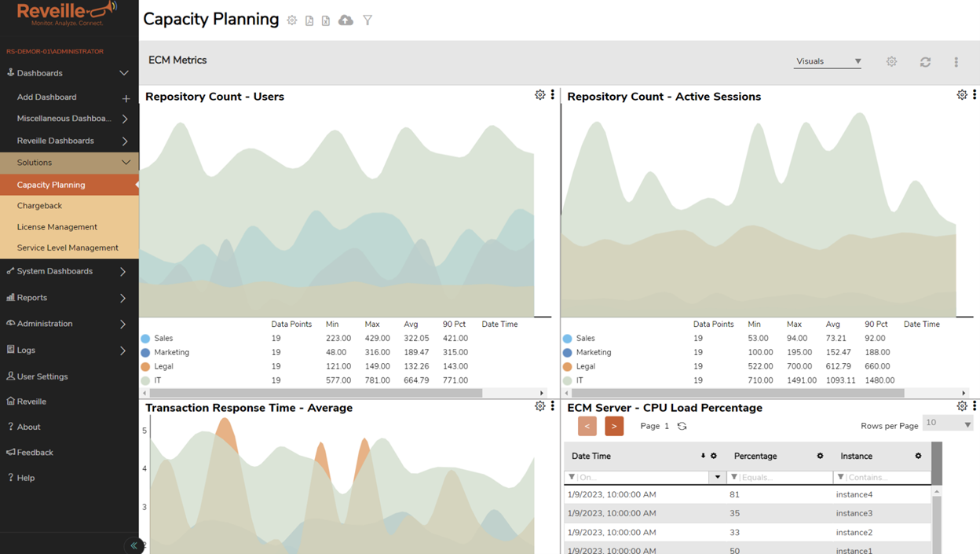Open Rows per Page dropdown
Image resolution: width=980 pixels, height=554 pixels.
pos(948,423)
